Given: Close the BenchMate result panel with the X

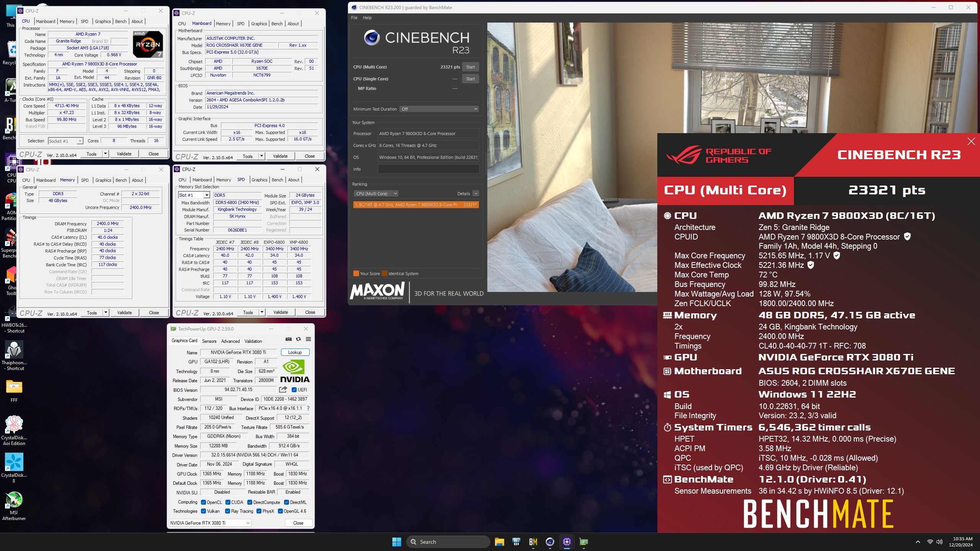Looking at the screenshot, I should (x=971, y=142).
